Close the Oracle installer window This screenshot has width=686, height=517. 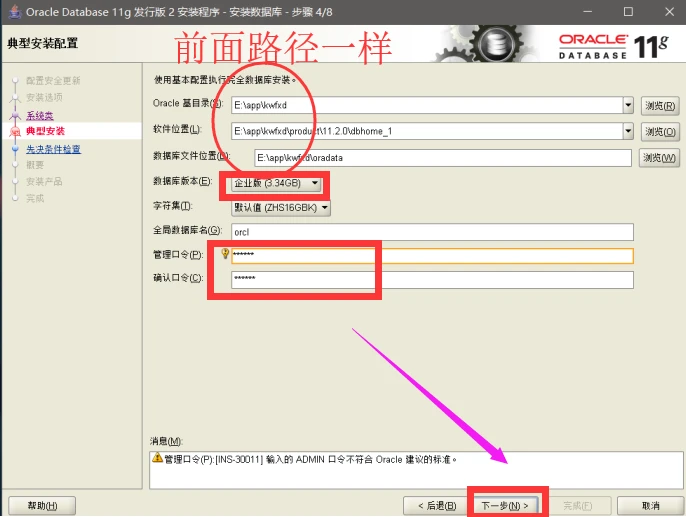[669, 12]
